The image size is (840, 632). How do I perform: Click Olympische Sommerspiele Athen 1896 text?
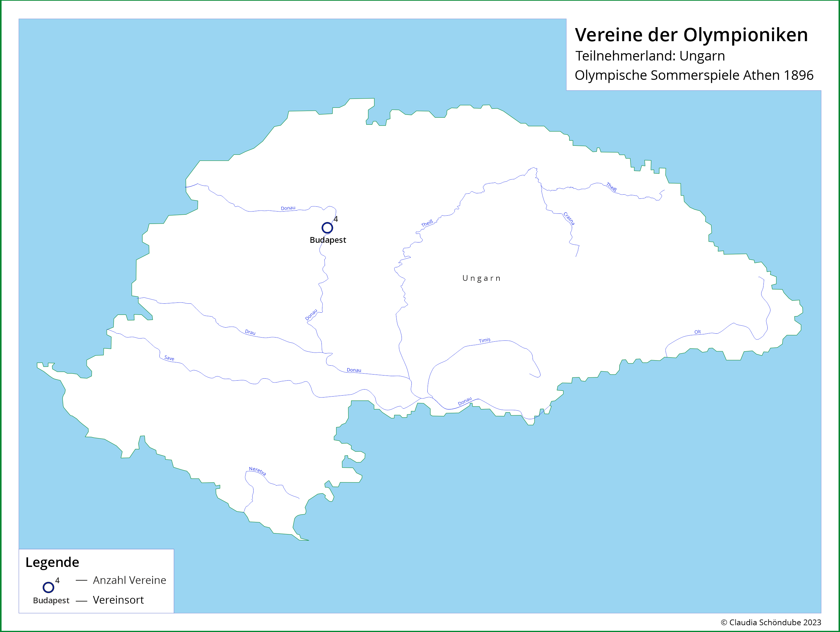(694, 75)
